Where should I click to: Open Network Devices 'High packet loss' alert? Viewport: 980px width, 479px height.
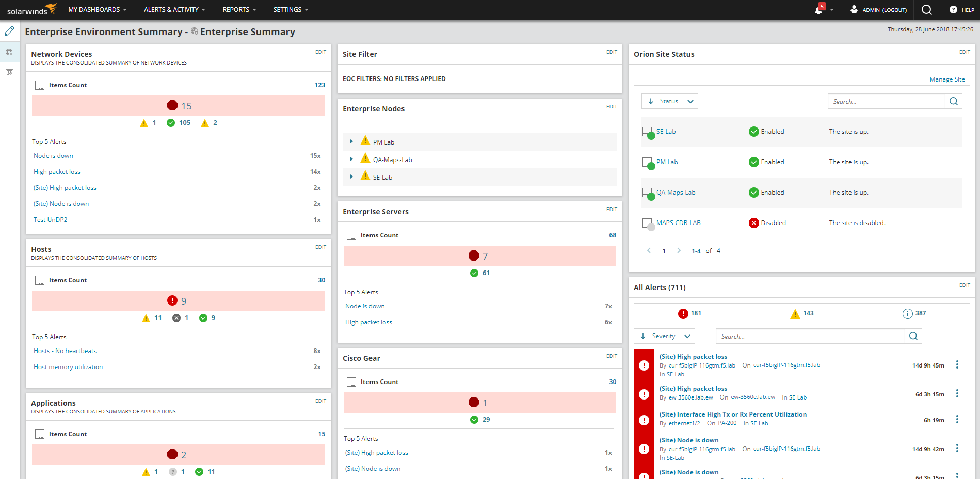tap(57, 172)
